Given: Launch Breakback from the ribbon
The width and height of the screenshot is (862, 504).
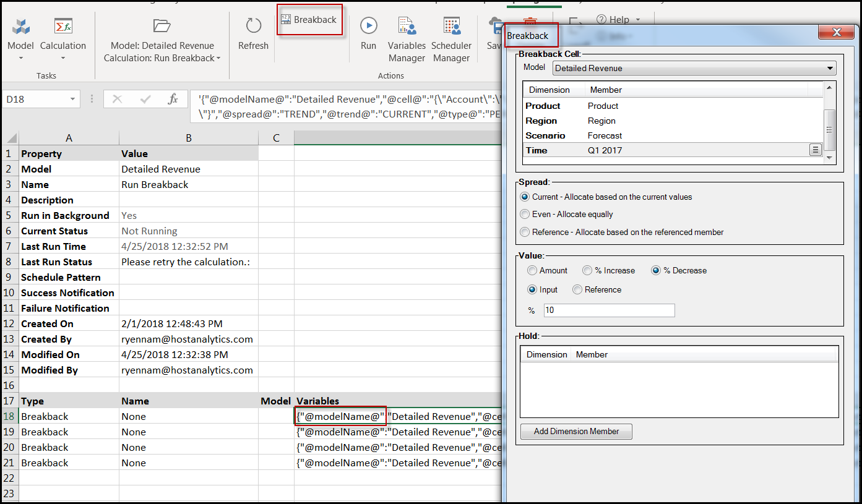Looking at the screenshot, I should [x=309, y=20].
